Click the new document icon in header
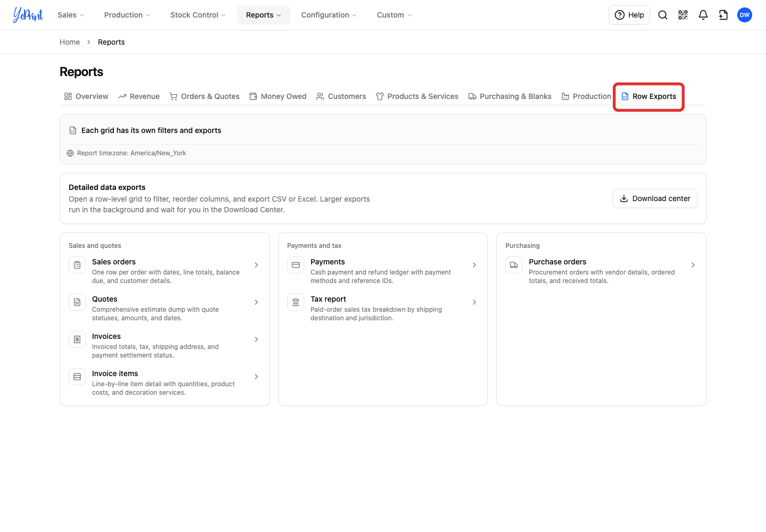This screenshot has width=766, height=532. click(x=723, y=15)
